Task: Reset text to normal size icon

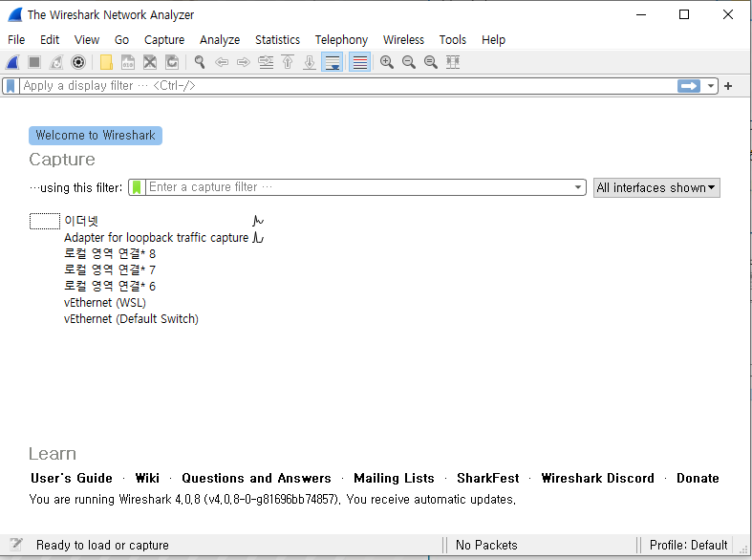Action: click(431, 62)
